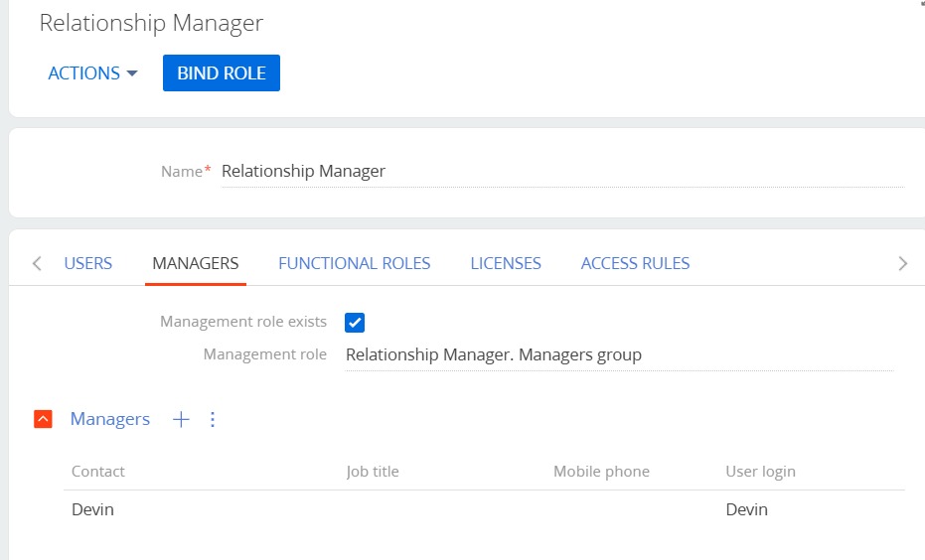This screenshot has height=560, width=925.
Task: Click the Management role field
Action: pyautogui.click(x=618, y=354)
